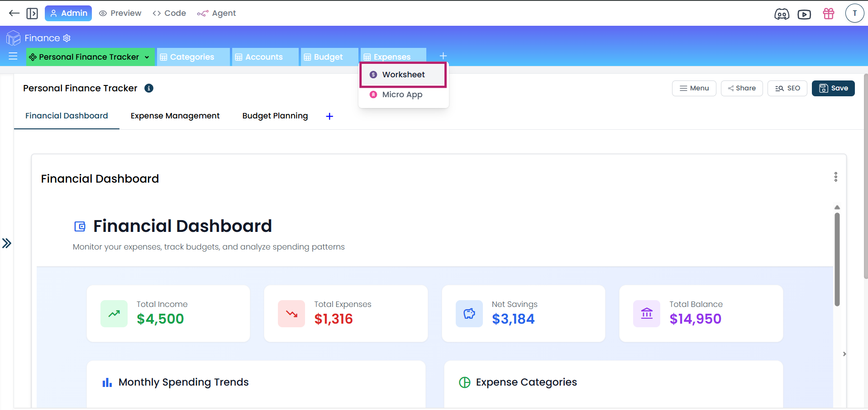Select Worksheet from the popup menu
868x410 pixels.
(x=403, y=75)
